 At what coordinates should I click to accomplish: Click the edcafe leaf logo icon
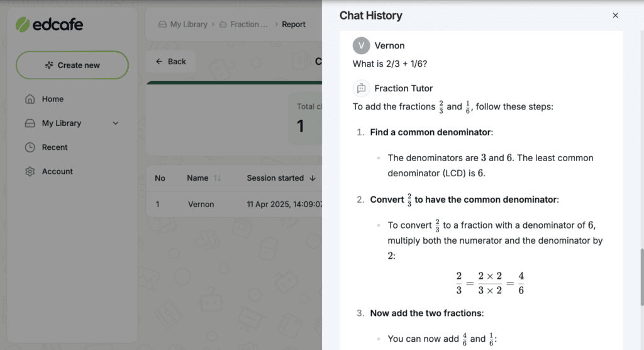pyautogui.click(x=23, y=25)
